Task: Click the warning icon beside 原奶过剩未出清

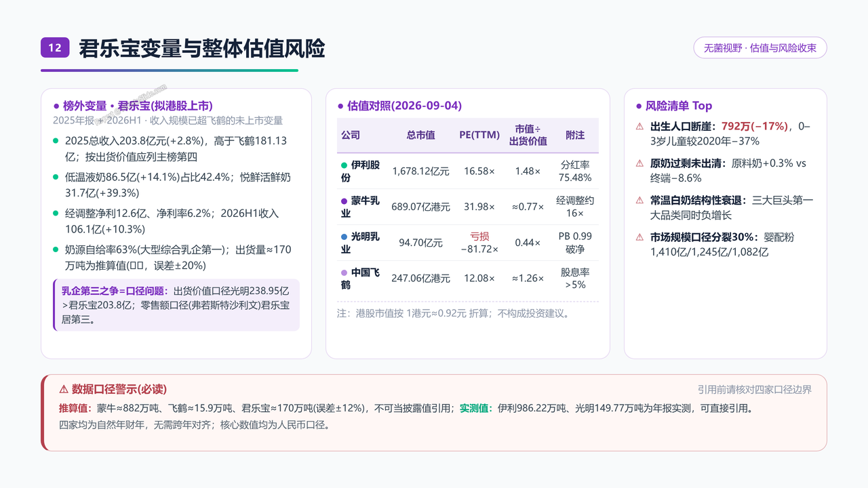Action: pos(639,163)
